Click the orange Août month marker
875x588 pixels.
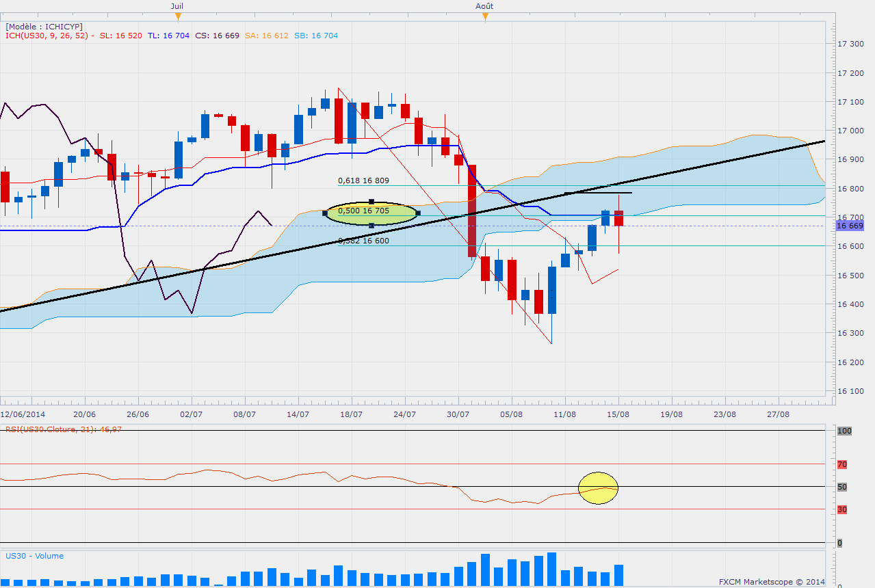pyautogui.click(x=485, y=15)
